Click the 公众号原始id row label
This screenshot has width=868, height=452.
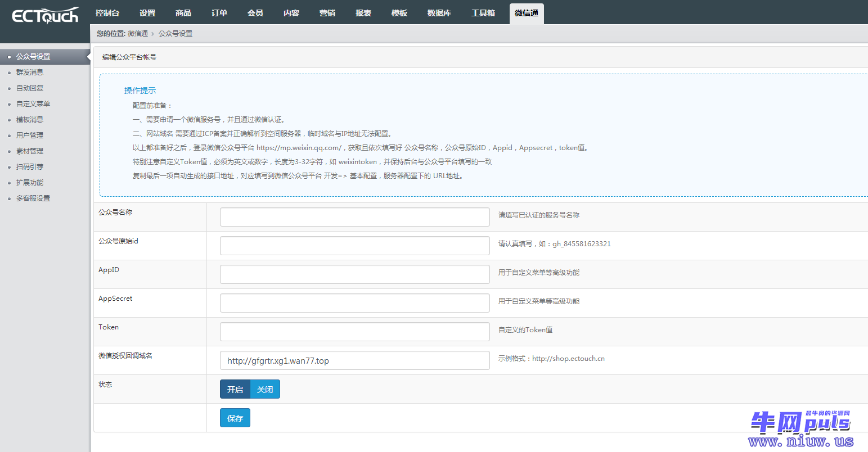pyautogui.click(x=118, y=241)
